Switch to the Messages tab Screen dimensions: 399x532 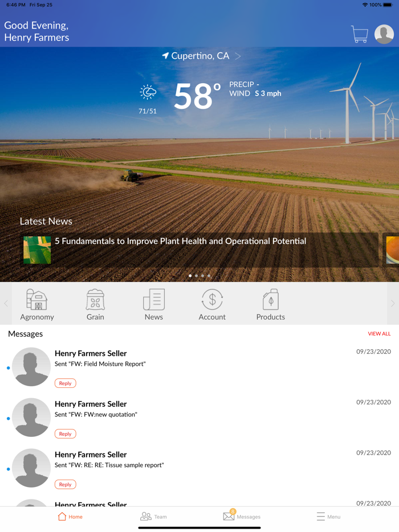click(x=242, y=515)
